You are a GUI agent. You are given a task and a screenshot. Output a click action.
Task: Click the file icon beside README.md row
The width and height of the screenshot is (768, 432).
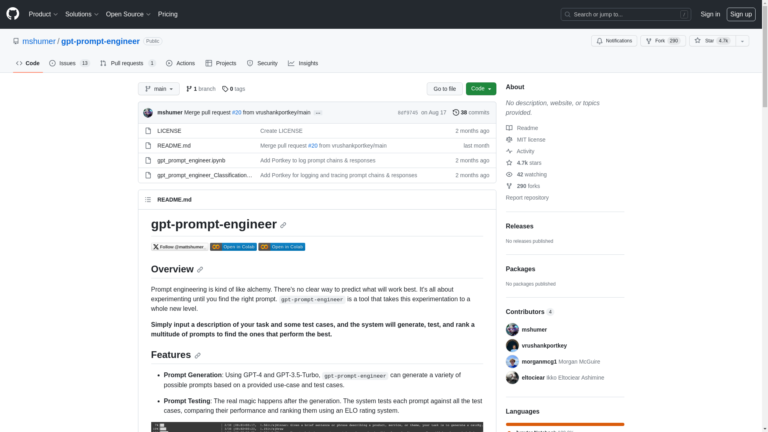148,145
